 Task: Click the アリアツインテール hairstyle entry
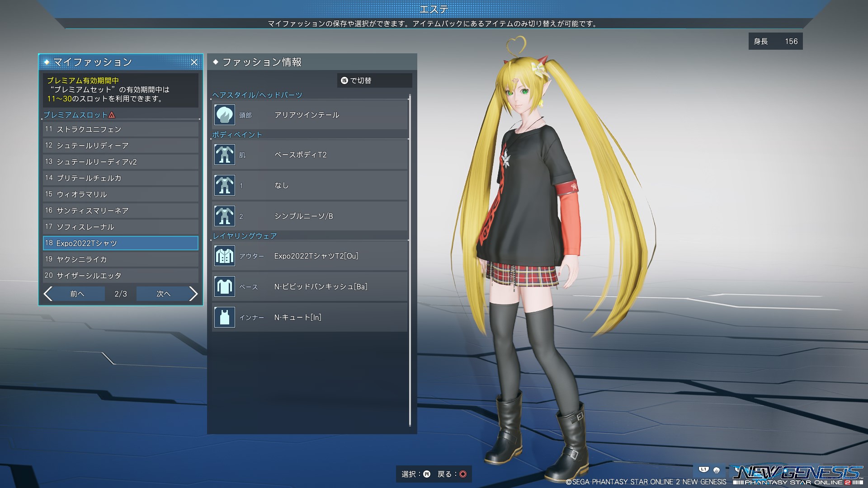pyautogui.click(x=310, y=115)
